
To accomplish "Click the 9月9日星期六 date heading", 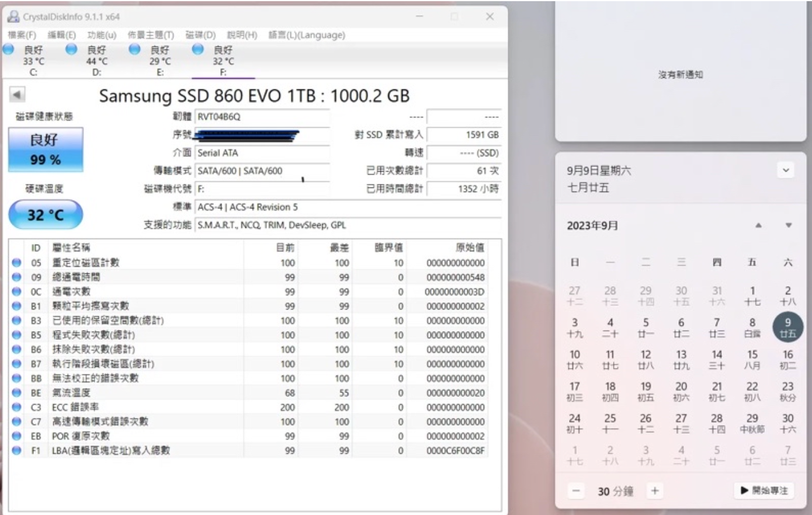I will (x=599, y=170).
